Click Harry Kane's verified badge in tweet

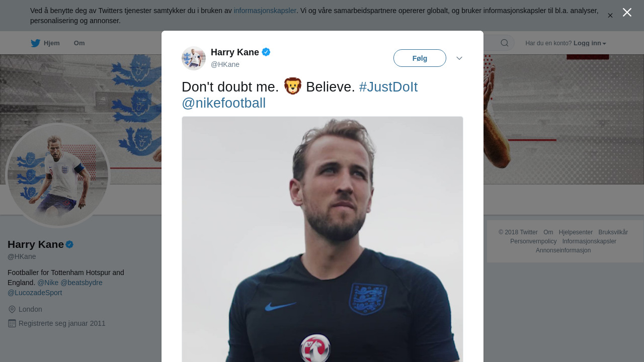(x=266, y=52)
